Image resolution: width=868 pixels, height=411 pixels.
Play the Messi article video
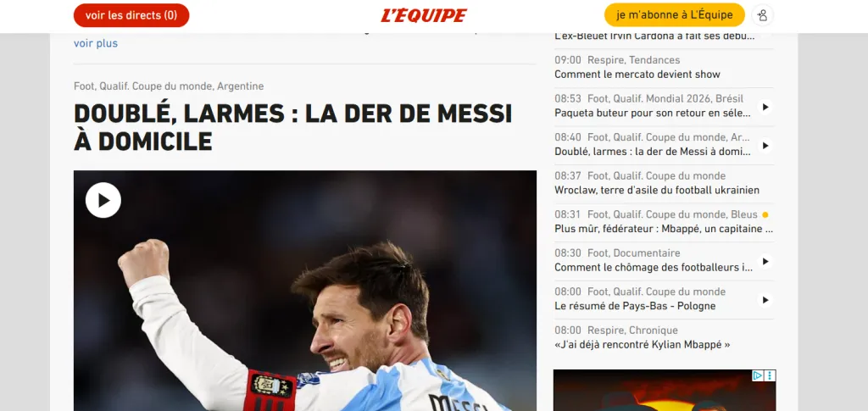tap(103, 200)
